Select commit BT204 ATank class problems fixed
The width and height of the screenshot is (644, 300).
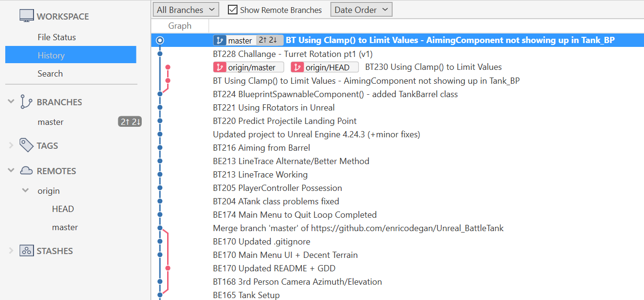point(276,201)
